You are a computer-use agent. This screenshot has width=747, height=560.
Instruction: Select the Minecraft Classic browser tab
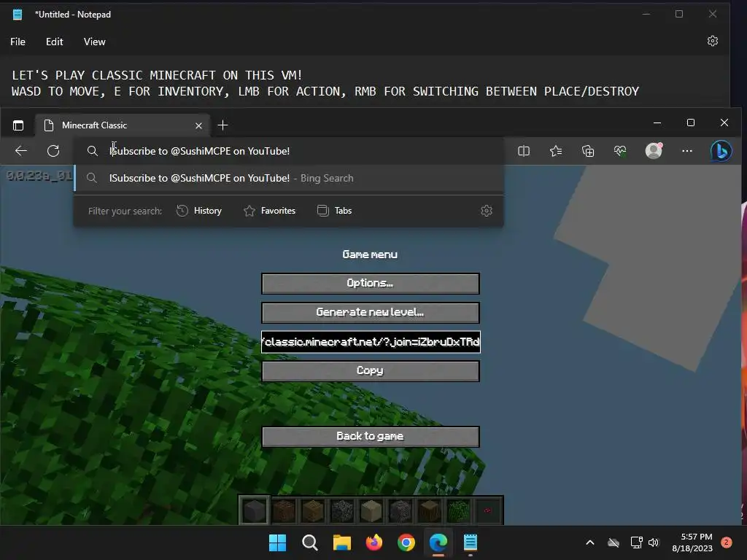pyautogui.click(x=122, y=125)
